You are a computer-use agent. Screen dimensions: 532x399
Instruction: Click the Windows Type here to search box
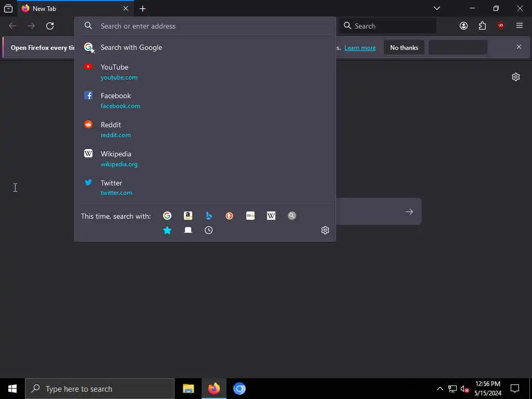100,389
